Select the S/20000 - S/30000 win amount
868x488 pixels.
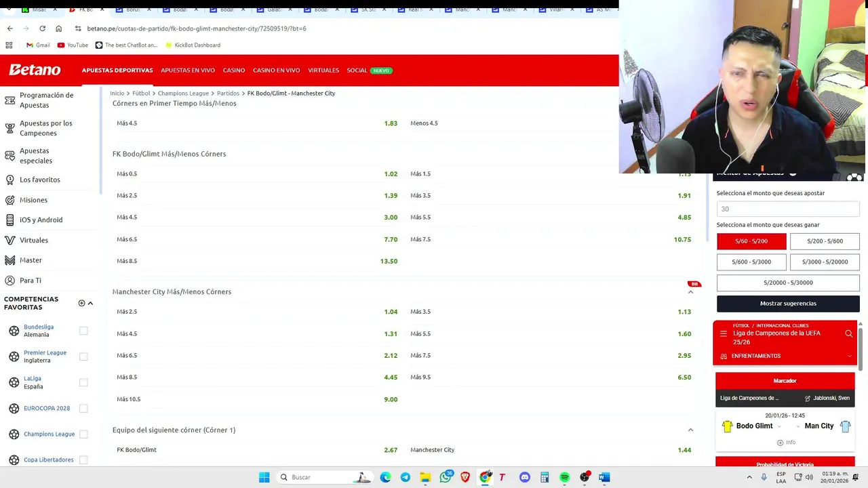coord(788,283)
